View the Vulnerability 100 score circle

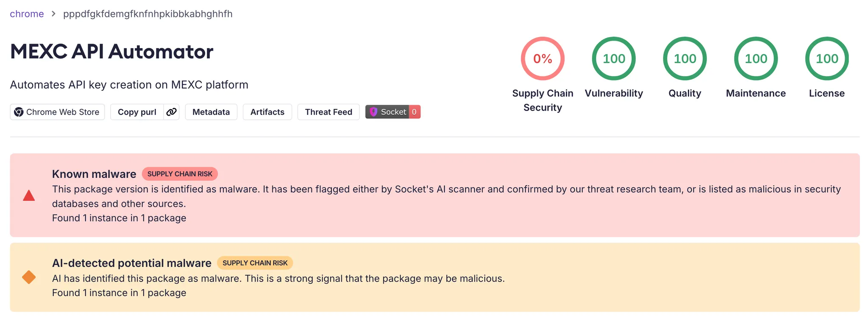coord(614,59)
